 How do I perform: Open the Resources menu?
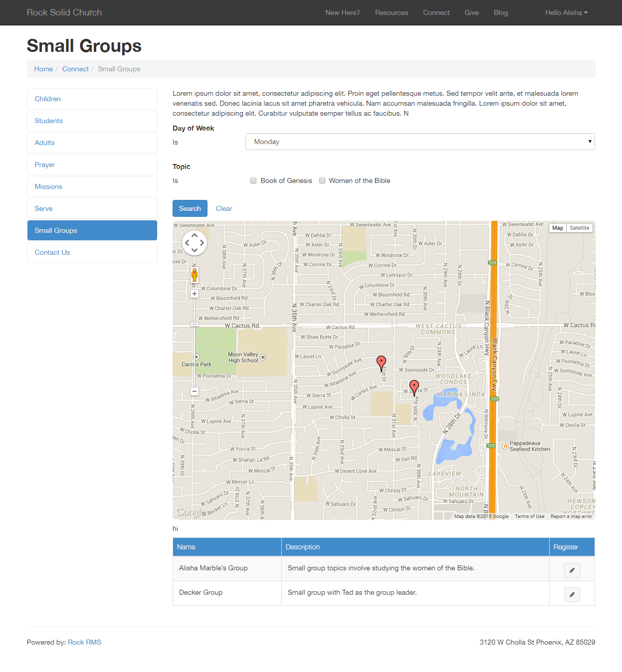(x=392, y=12)
